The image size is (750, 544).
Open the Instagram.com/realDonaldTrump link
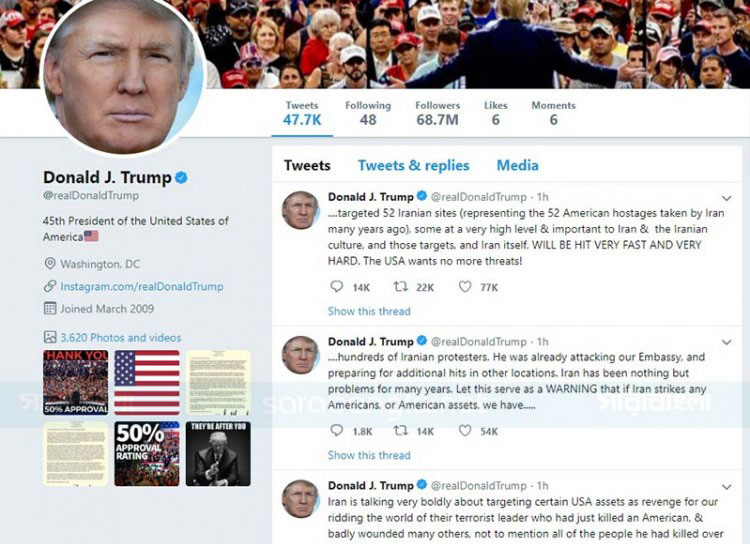coord(142,287)
